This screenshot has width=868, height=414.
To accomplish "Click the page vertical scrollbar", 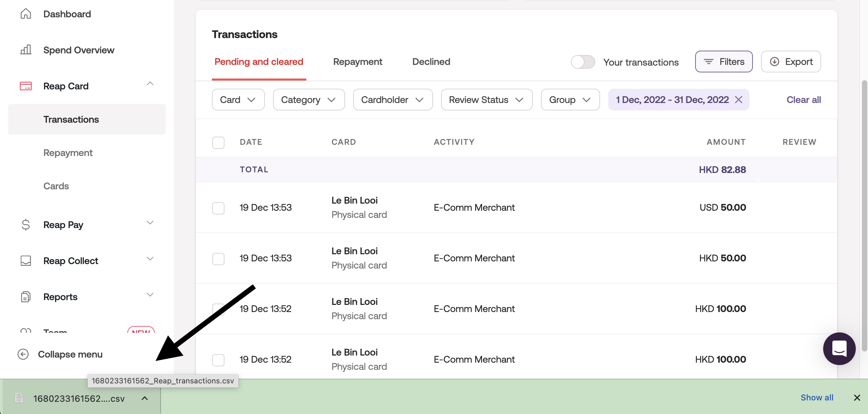I will coord(865,214).
